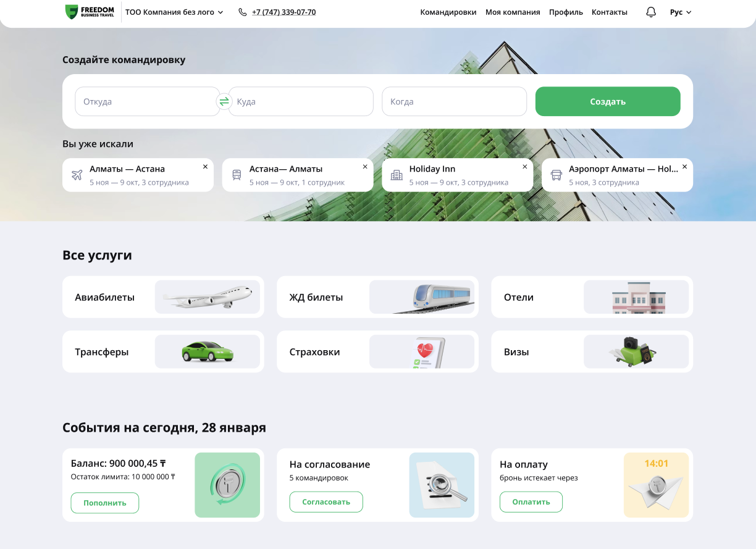Viewport: 756px width, 549px height.
Task: Select the Страховки service tile
Action: coord(377,352)
